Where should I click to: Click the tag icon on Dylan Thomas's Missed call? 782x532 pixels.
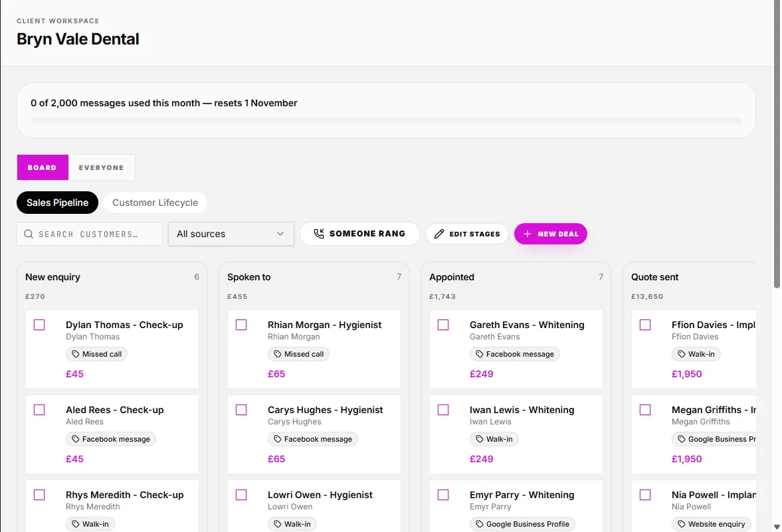[x=75, y=354]
